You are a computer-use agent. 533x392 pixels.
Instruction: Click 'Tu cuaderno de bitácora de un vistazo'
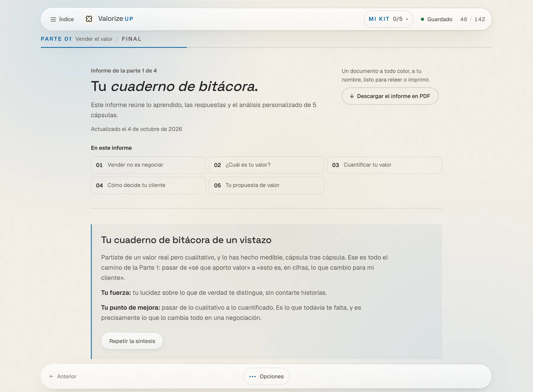click(186, 240)
